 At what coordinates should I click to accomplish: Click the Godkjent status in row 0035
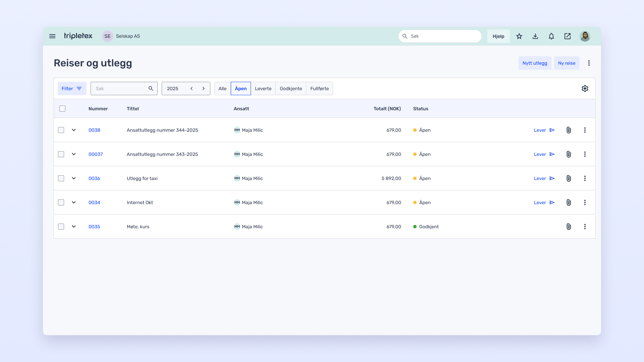click(426, 227)
